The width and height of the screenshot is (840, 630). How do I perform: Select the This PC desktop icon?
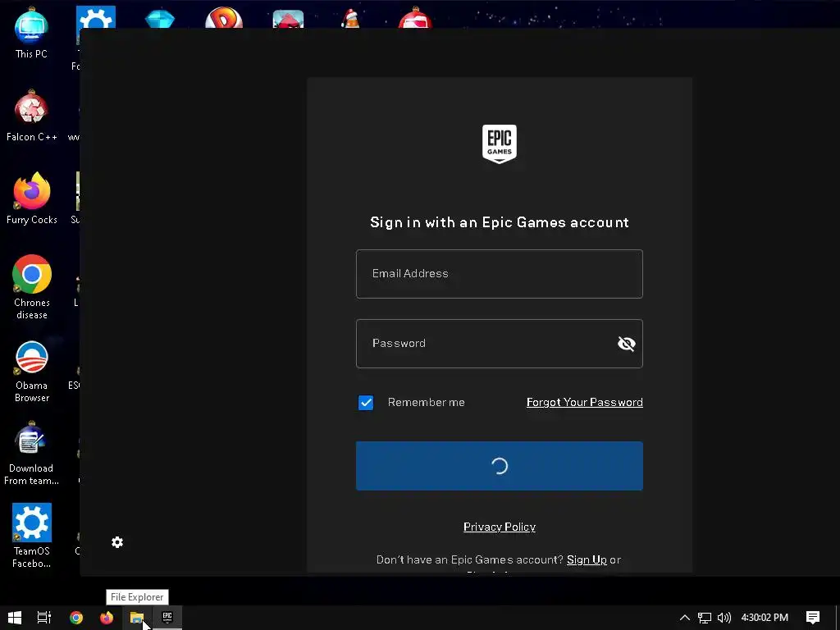[32, 33]
